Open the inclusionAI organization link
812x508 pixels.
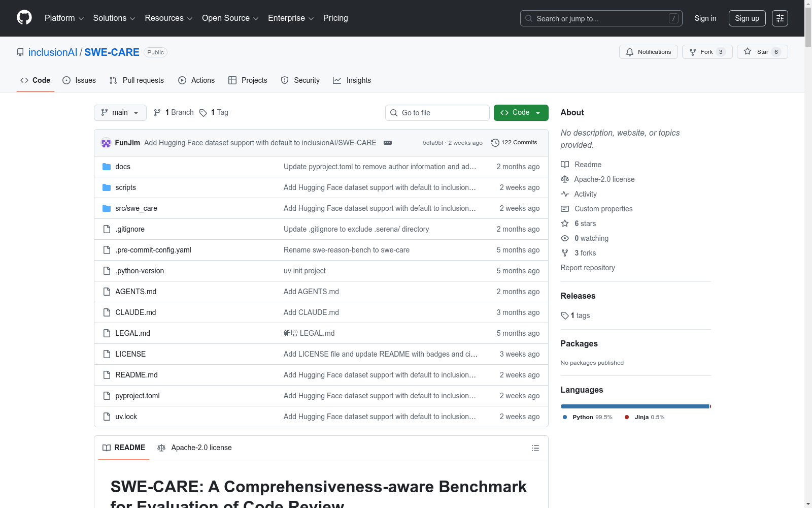[53, 52]
